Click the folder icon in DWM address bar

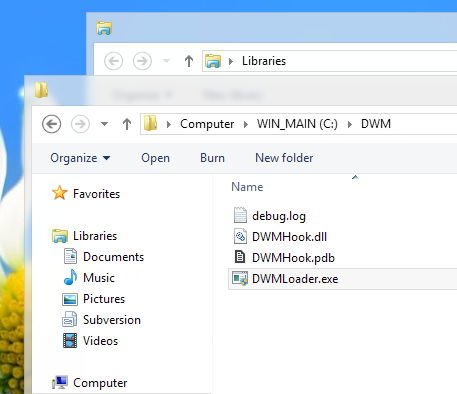click(150, 123)
